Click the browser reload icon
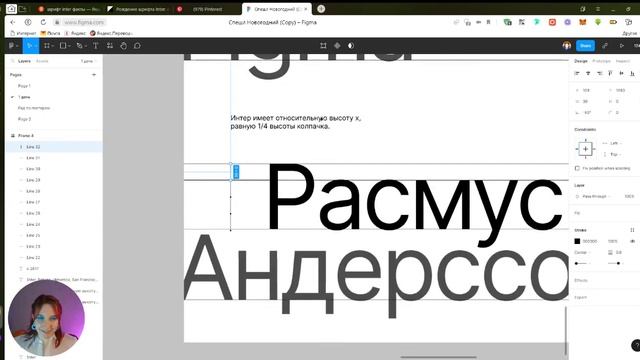 pyautogui.click(x=43, y=22)
